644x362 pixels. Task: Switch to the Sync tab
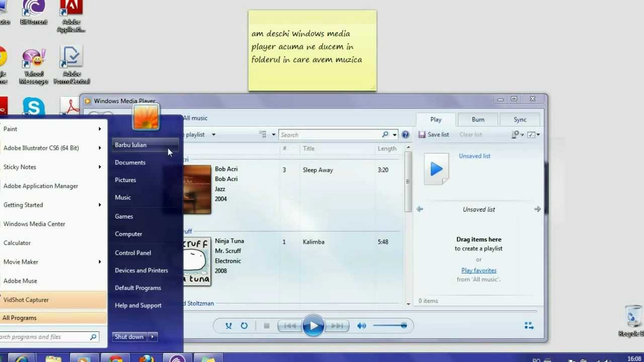tap(520, 120)
